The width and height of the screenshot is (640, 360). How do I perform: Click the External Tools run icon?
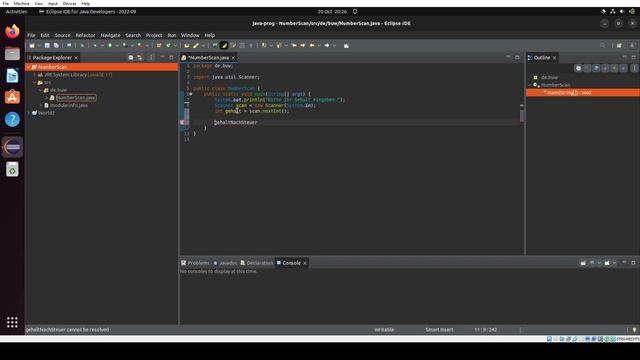pyautogui.click(x=139, y=46)
